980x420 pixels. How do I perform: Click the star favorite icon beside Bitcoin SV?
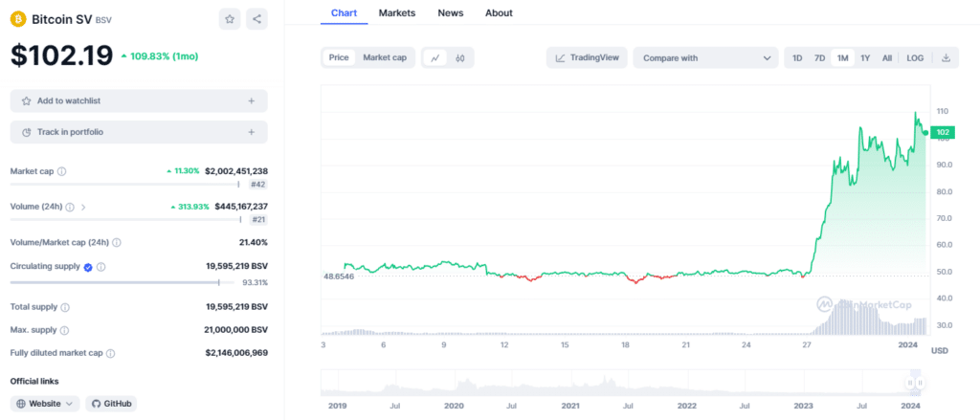pos(230,19)
